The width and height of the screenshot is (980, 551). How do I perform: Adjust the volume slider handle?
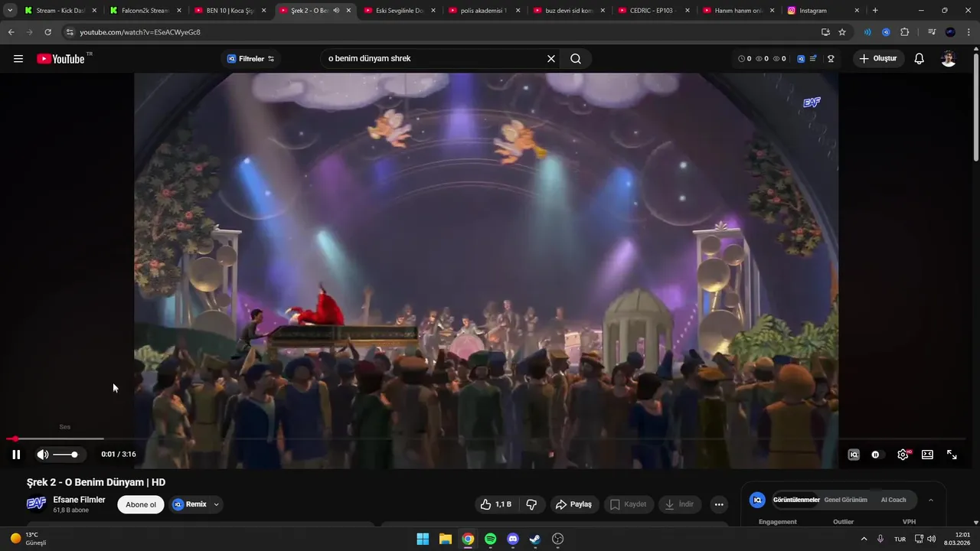(74, 455)
